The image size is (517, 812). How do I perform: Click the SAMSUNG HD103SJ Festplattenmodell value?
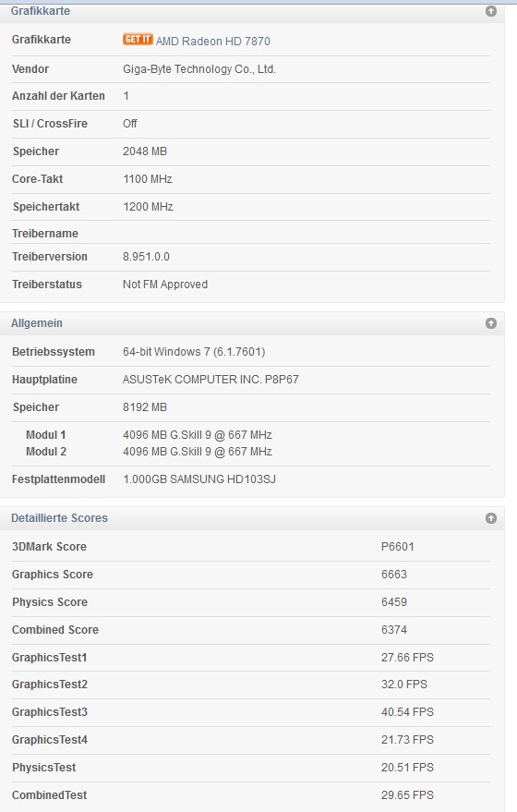(199, 479)
